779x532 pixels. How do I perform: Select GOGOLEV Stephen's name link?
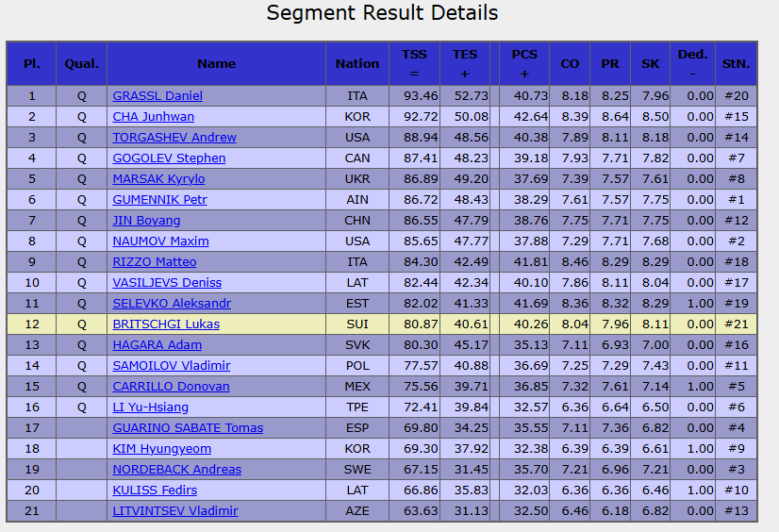click(x=169, y=158)
